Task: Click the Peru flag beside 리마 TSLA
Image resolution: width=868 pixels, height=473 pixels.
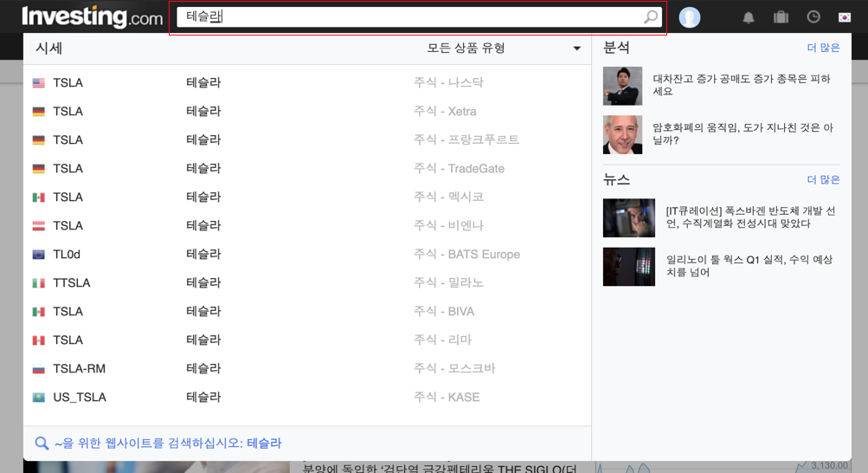Action: tap(39, 340)
